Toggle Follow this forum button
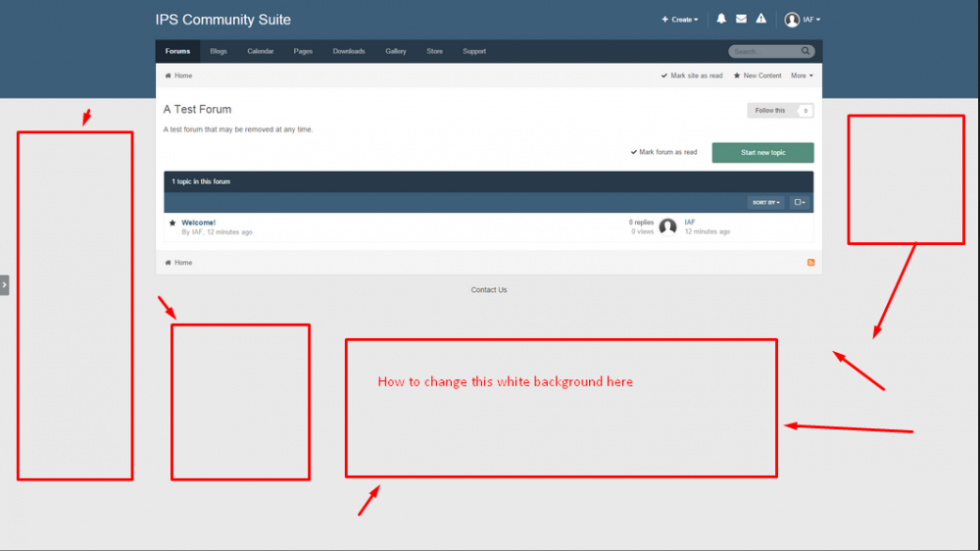Image resolution: width=980 pixels, height=551 pixels. [780, 111]
